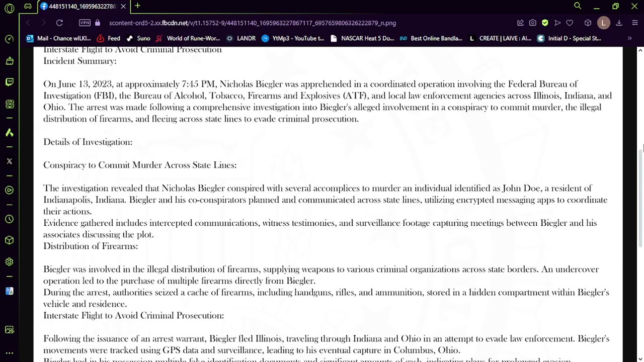Click the scrollbar up arrow
This screenshot has height=362, width=644.
coord(640,50)
